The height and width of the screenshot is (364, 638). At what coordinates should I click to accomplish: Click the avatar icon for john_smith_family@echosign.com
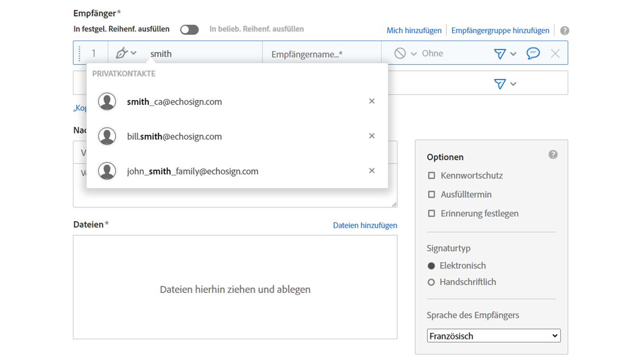pos(107,171)
